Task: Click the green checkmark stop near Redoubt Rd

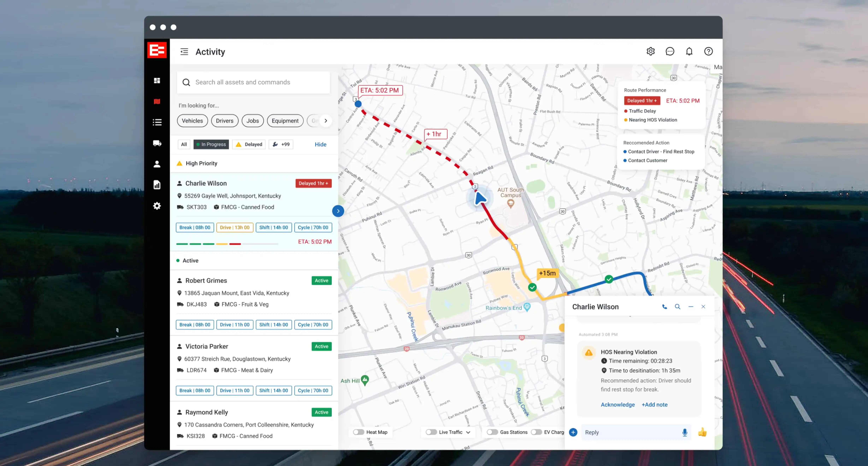Action: pyautogui.click(x=609, y=279)
